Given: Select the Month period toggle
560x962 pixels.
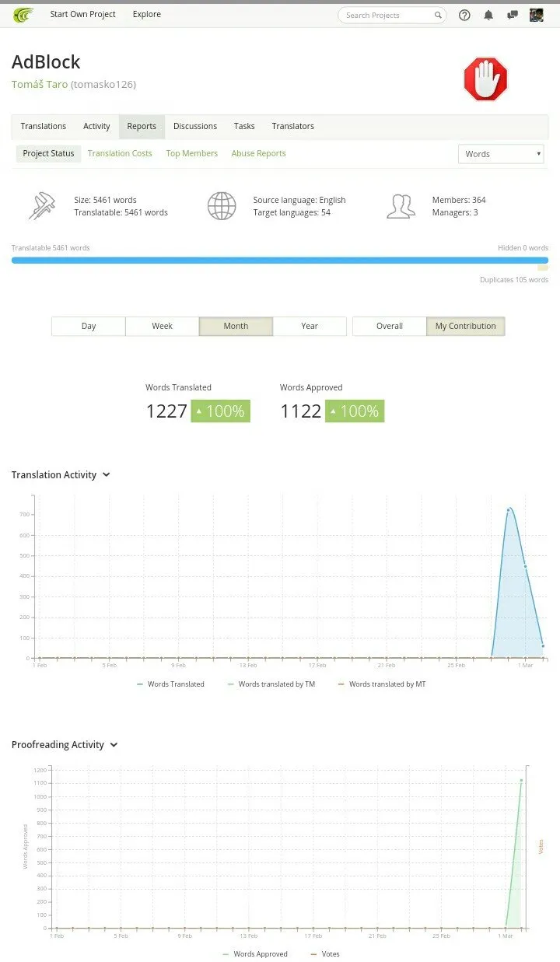Looking at the screenshot, I should click(x=236, y=326).
